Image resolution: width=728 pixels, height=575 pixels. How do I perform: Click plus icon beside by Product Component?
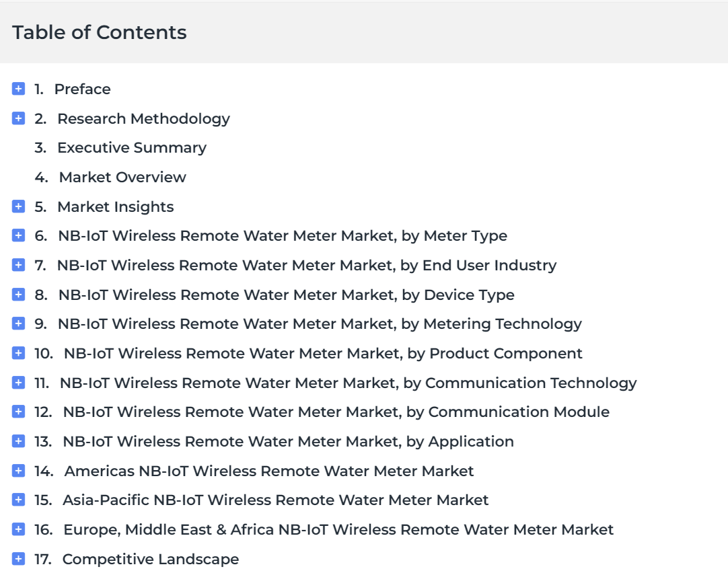(18, 353)
